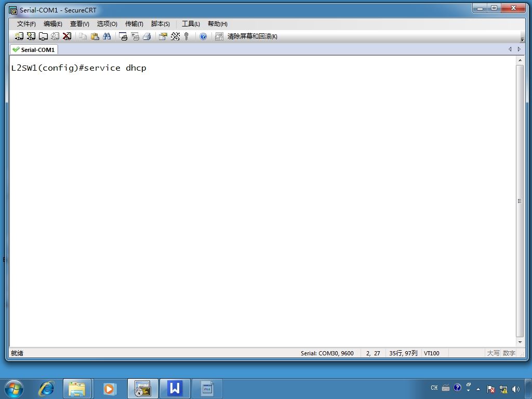Click the Connect in Tab toolbar icon

tap(43, 36)
